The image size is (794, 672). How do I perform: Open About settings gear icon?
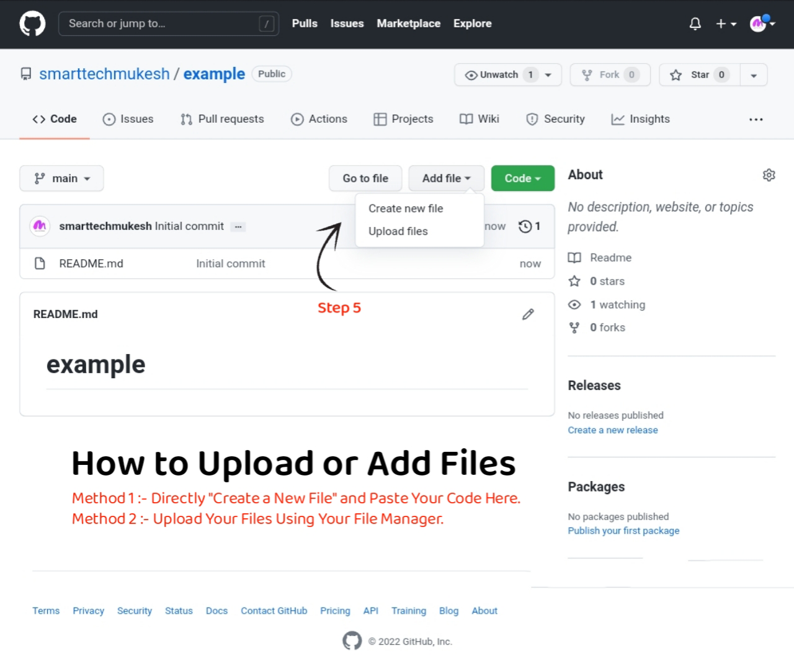coord(769,175)
